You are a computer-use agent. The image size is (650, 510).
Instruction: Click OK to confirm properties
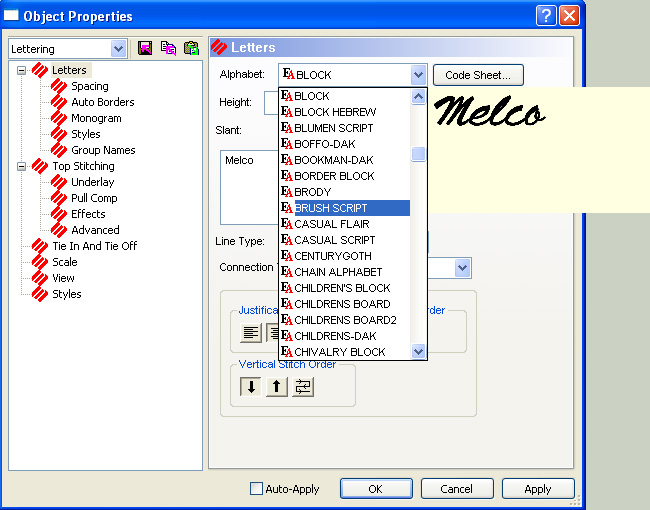point(376,489)
